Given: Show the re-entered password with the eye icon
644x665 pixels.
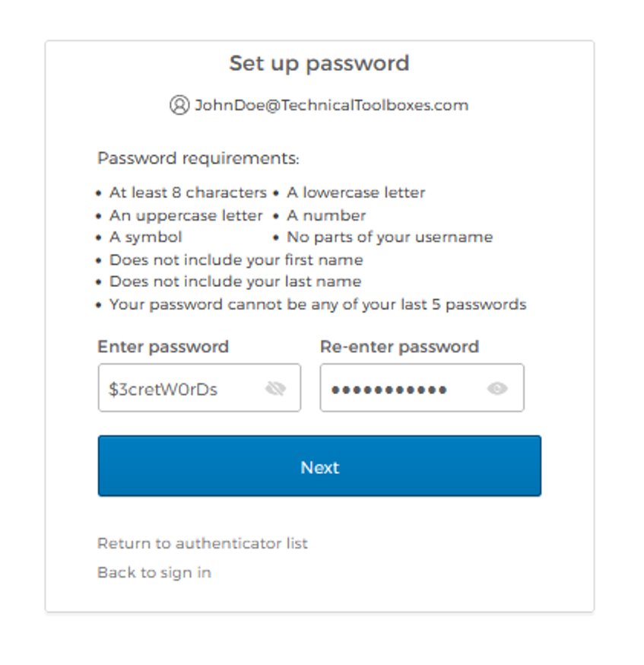Looking at the screenshot, I should click(x=497, y=388).
